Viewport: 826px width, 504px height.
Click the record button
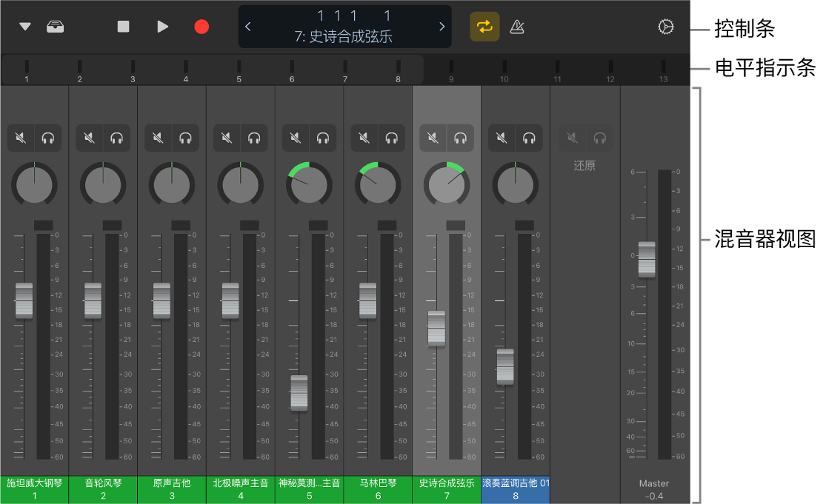coord(201,26)
